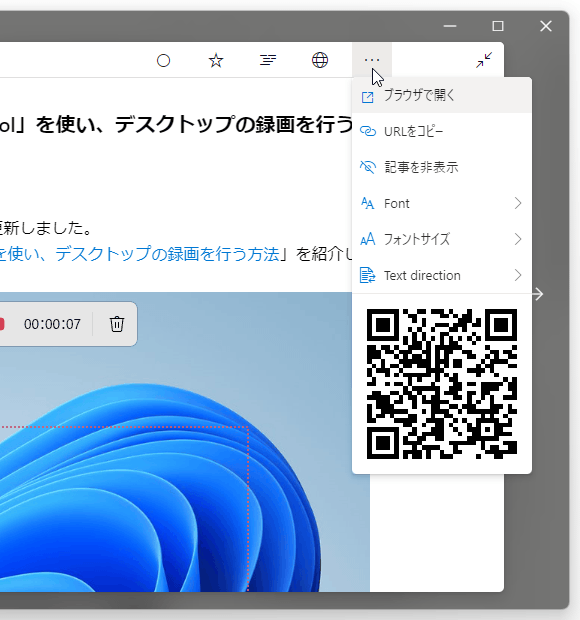Expand the Font chevron arrow
The height and width of the screenshot is (620, 580).
coord(518,203)
